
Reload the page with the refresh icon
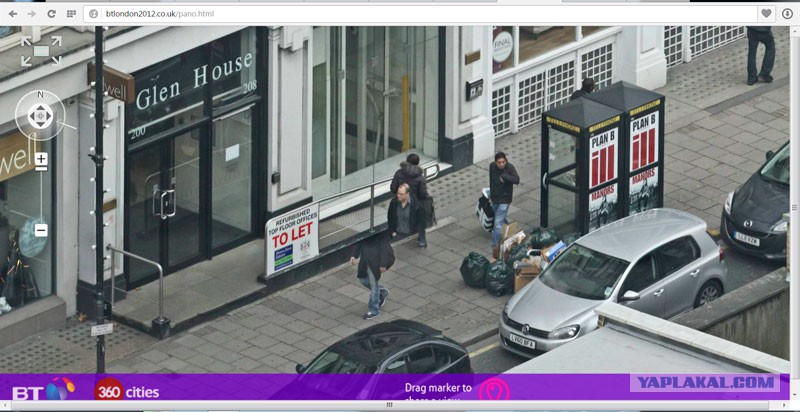[x=51, y=14]
